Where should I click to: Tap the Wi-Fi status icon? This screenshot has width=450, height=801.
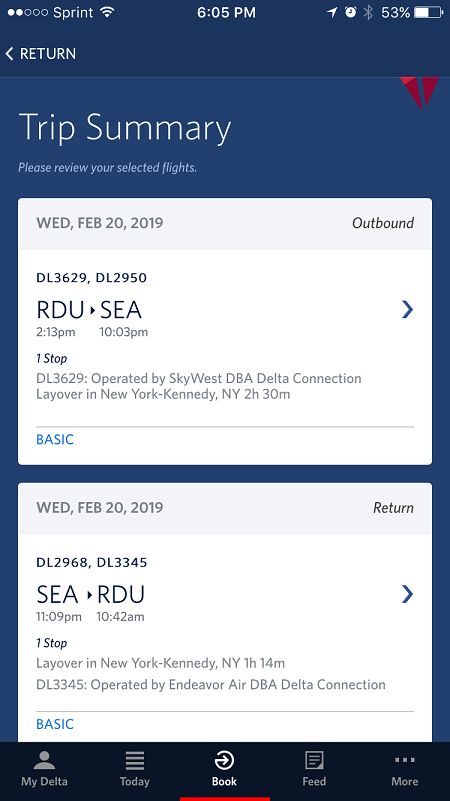point(107,12)
